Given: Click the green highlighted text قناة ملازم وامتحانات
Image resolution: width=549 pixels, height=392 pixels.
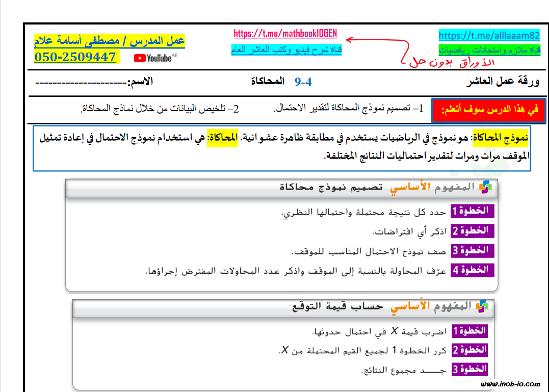Looking at the screenshot, I should coord(489,50).
